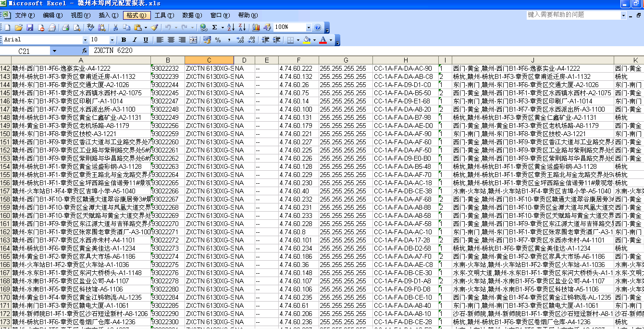Click the Undo arrow icon
The width and height of the screenshot is (644, 329).
click(x=168, y=27)
